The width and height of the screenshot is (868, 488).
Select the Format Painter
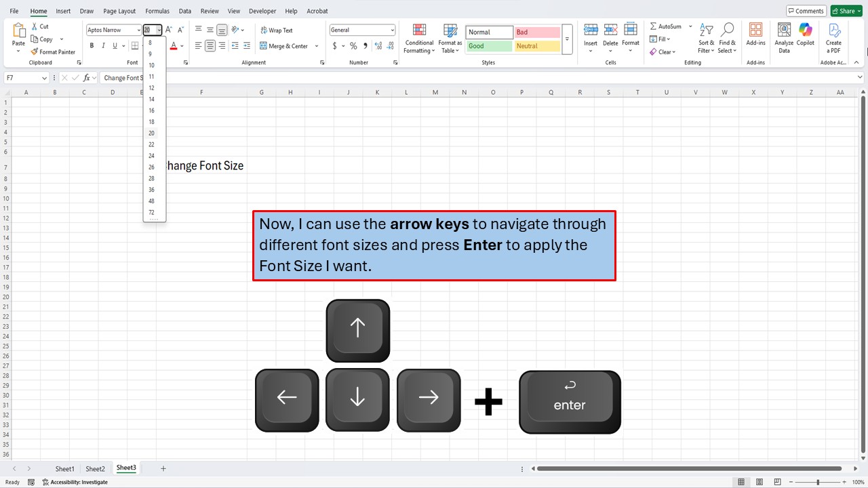(53, 52)
